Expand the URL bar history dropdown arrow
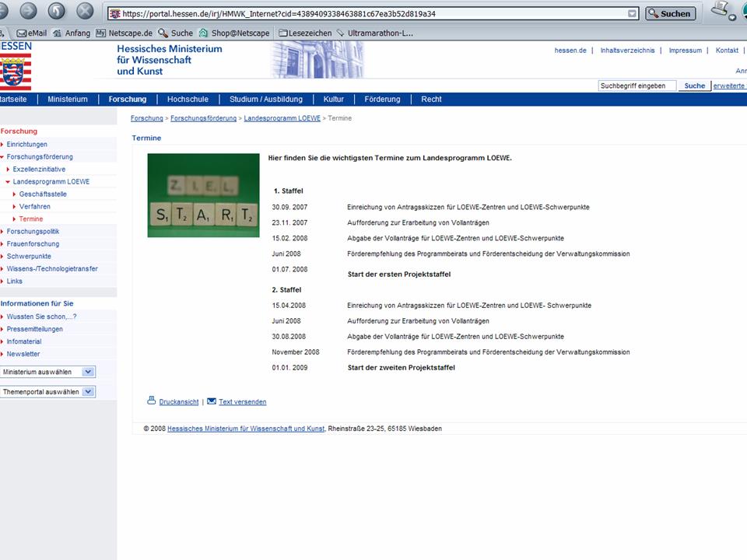The height and width of the screenshot is (560, 747). click(633, 14)
